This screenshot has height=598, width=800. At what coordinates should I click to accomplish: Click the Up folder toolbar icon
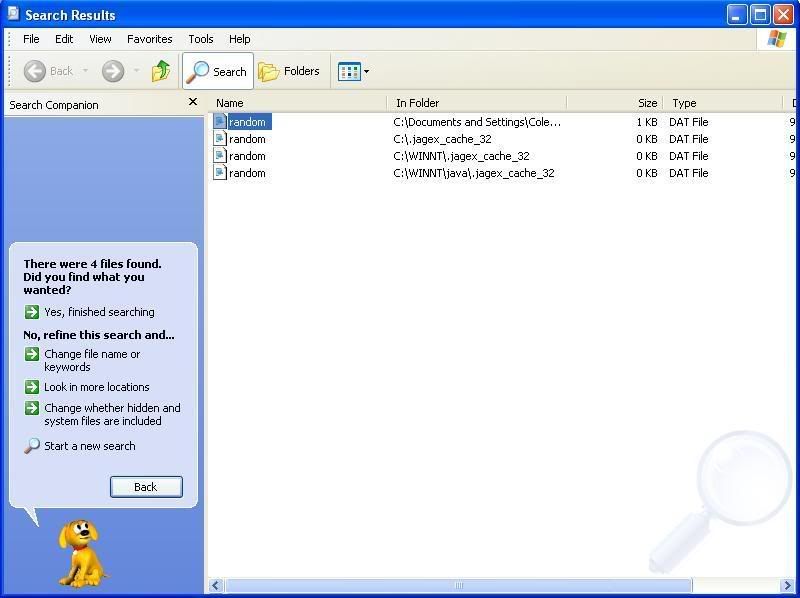click(x=161, y=71)
